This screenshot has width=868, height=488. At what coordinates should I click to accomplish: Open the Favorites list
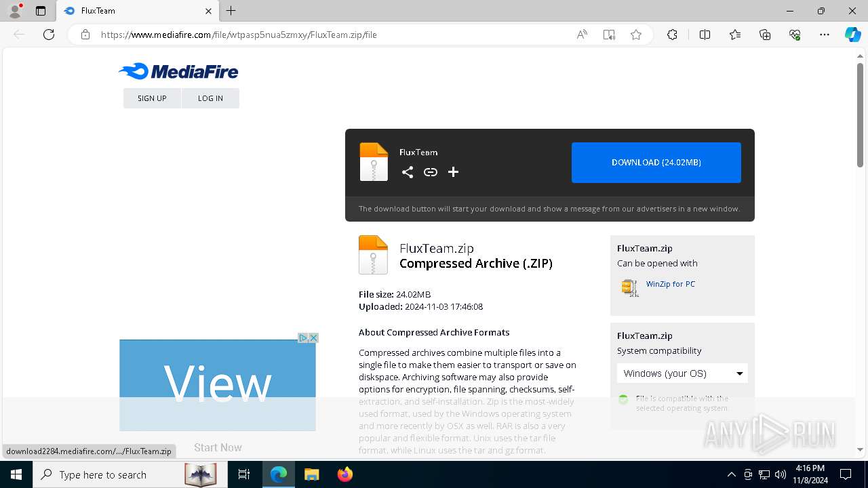click(735, 35)
